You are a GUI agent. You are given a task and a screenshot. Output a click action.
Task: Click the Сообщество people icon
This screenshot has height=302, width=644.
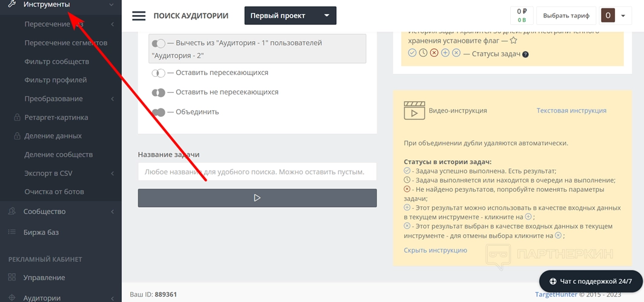pos(12,211)
